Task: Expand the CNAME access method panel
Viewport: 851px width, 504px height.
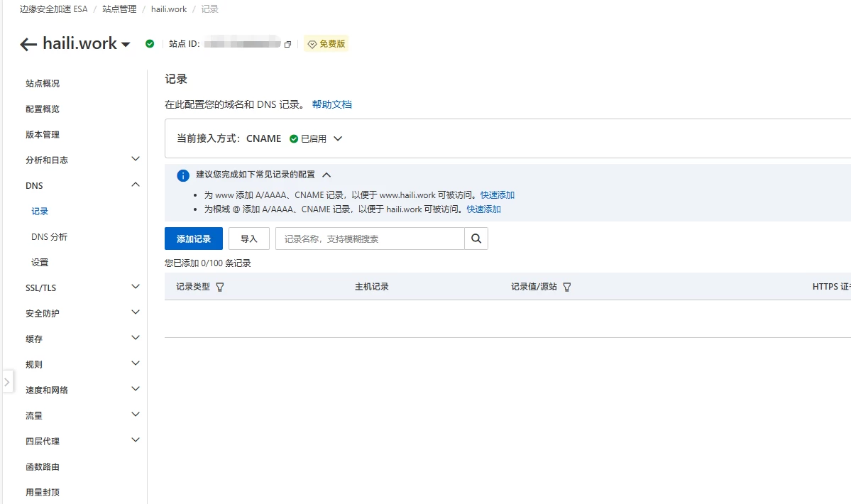Action: [x=338, y=139]
